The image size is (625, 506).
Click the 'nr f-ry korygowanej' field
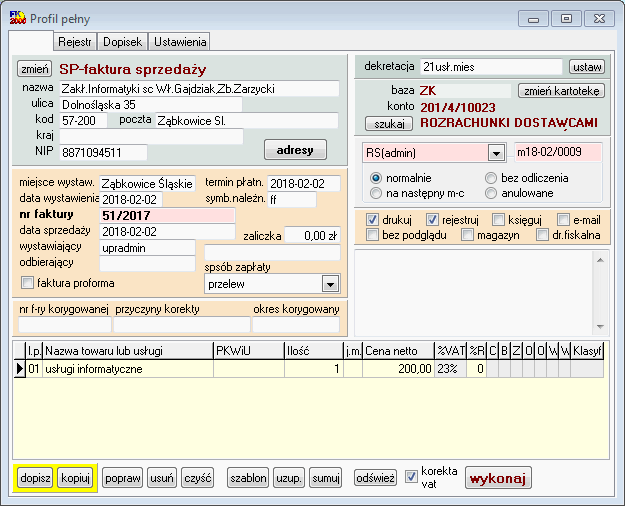[65, 325]
